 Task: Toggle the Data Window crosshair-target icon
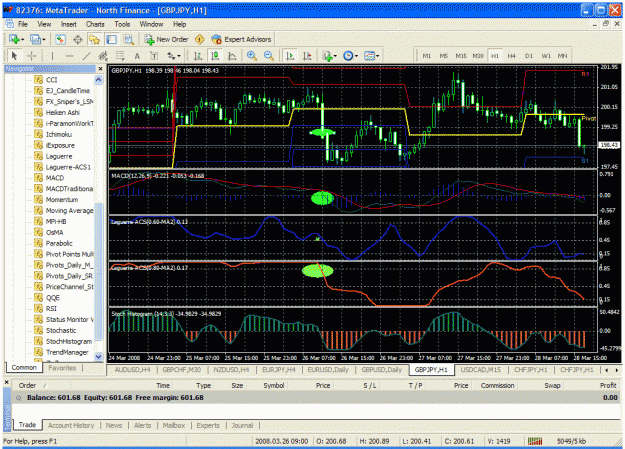[78, 39]
